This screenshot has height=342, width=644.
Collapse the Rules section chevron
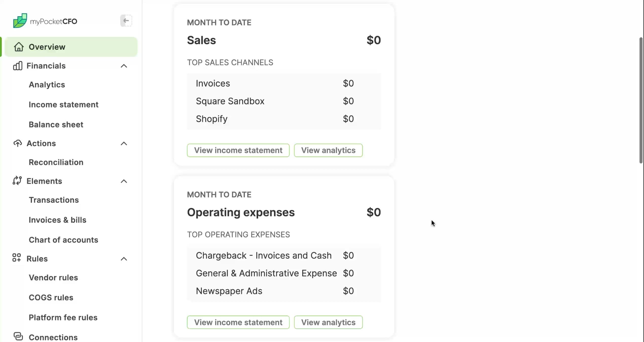point(124,259)
